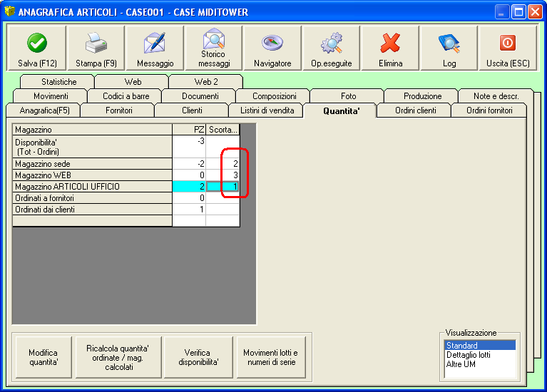Open the Web tab
This screenshot has height=392, width=547.
click(x=132, y=82)
